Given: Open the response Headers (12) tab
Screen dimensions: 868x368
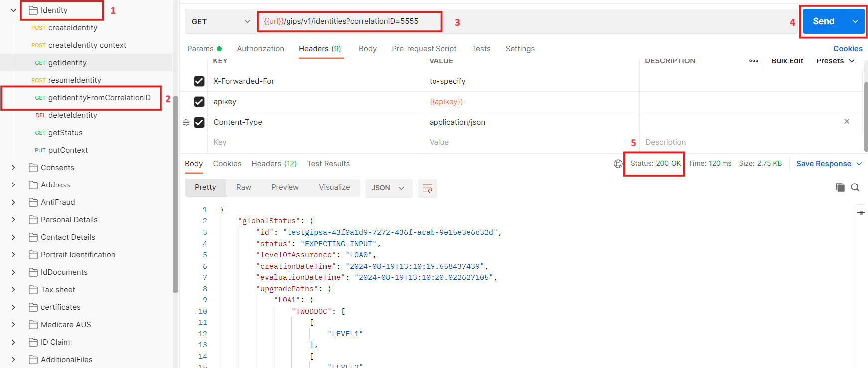Looking at the screenshot, I should [x=274, y=164].
